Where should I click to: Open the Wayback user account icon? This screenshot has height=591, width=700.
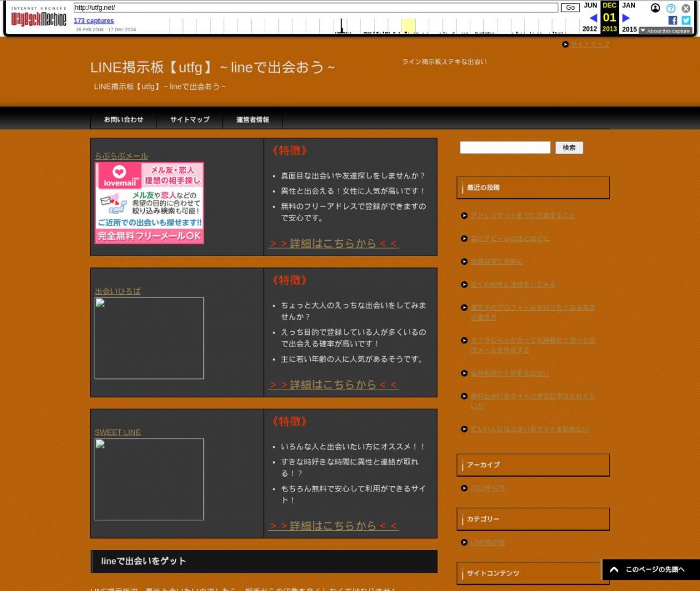[x=655, y=8]
